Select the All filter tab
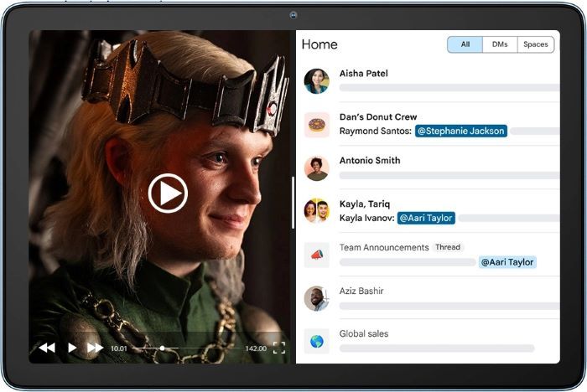Viewport: 587px width, 392px height. (x=465, y=44)
